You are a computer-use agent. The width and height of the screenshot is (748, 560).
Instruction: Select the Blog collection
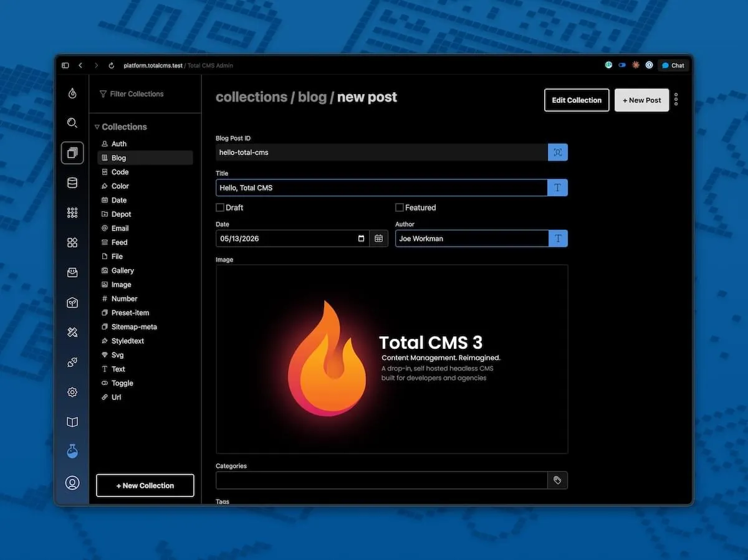145,158
